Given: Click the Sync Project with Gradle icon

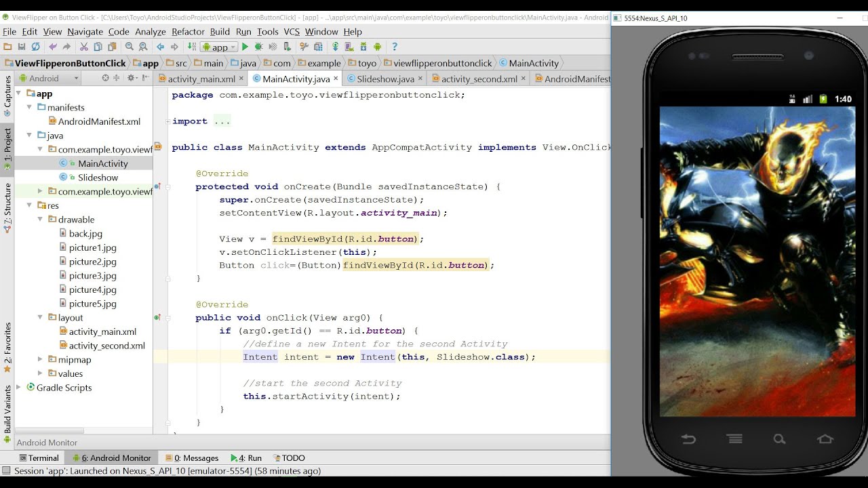Looking at the screenshot, I should tap(335, 47).
